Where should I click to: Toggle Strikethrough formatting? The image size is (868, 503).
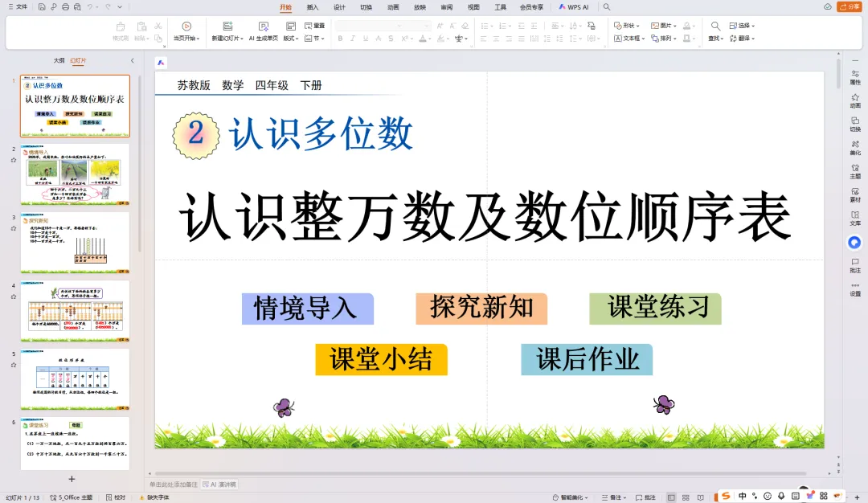coord(378,39)
